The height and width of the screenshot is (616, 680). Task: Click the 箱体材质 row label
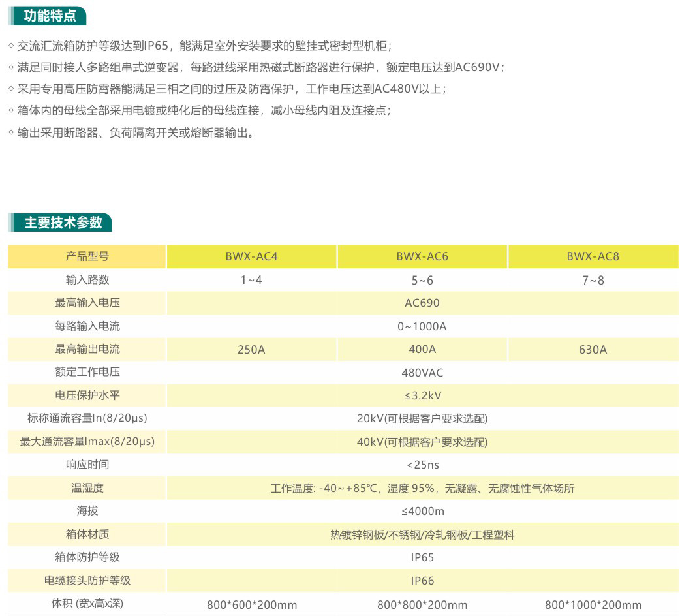click(87, 534)
